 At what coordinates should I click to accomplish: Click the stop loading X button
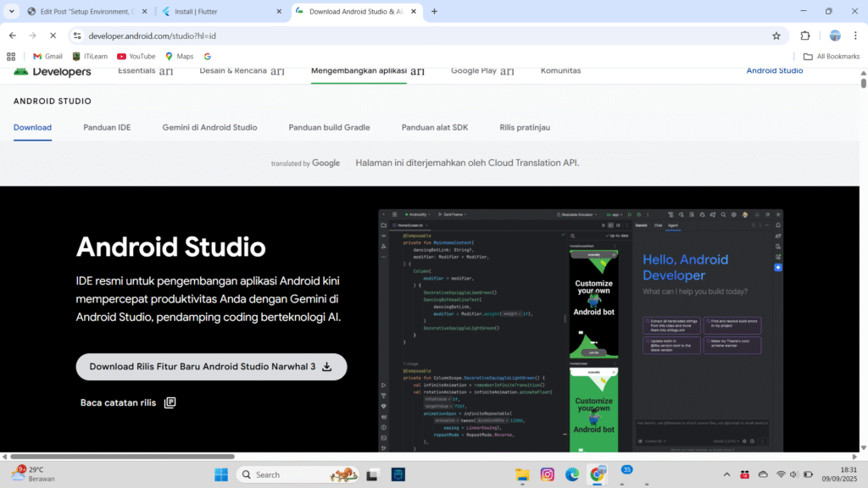(53, 36)
